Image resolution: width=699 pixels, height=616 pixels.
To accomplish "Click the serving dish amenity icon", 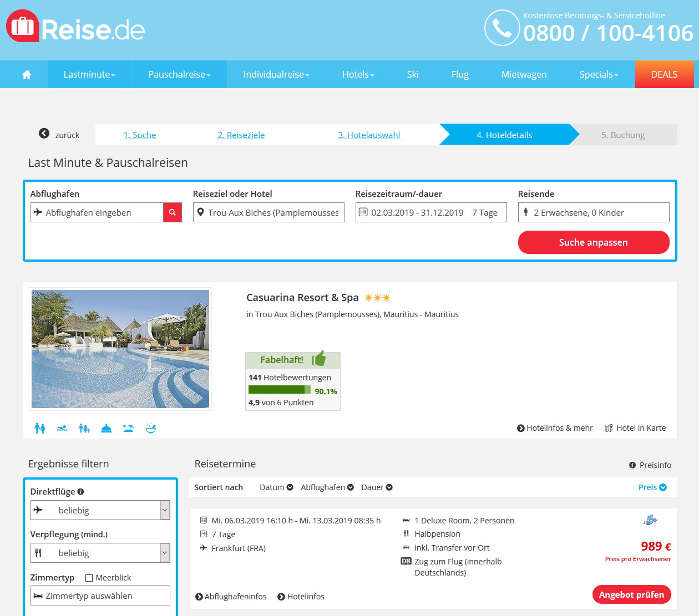I will [x=106, y=428].
